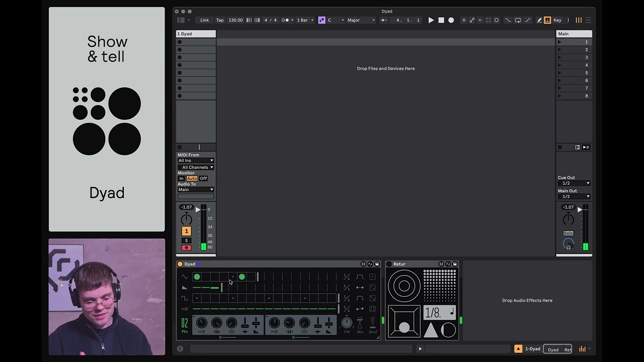The height and width of the screenshot is (362, 644).
Task: Click the Automation Arm icon
Action: click(472, 20)
